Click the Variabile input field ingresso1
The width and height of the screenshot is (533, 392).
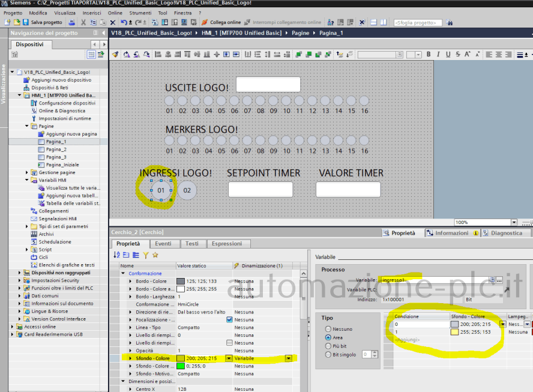434,280
